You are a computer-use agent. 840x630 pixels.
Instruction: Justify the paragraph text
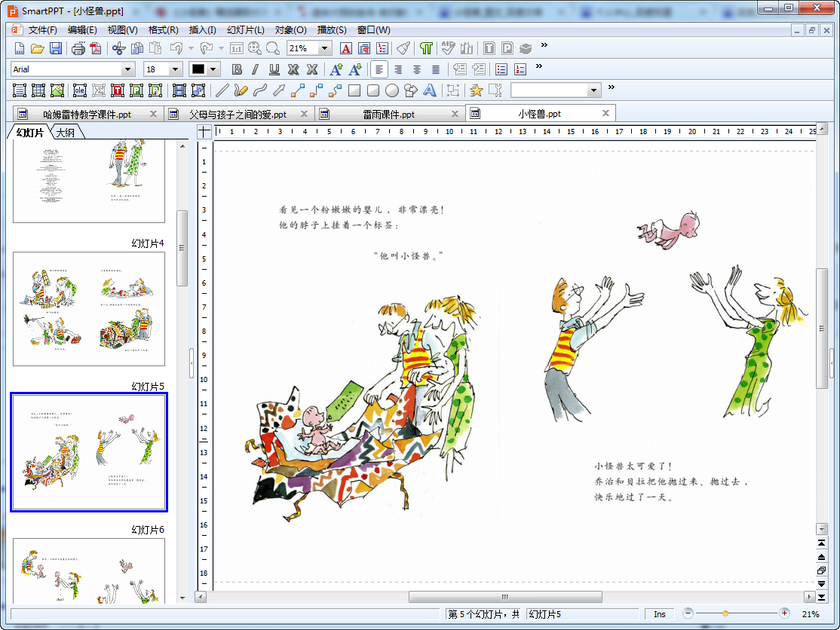(436, 69)
